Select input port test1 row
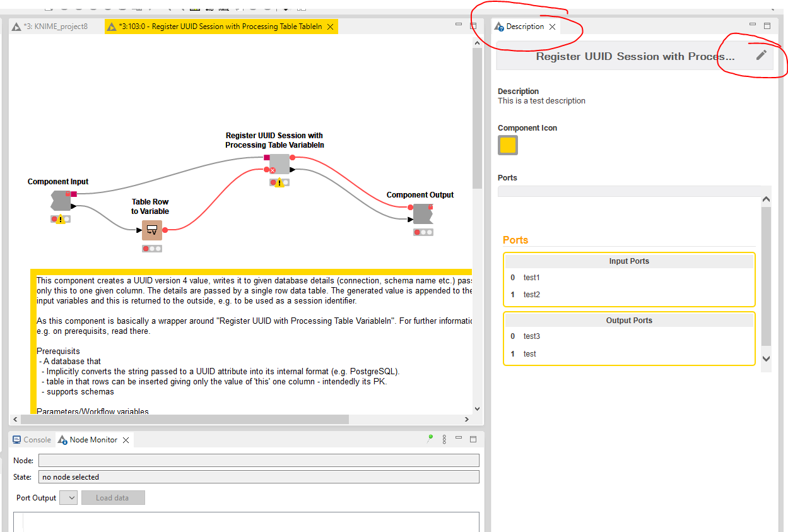788x532 pixels. pos(629,278)
